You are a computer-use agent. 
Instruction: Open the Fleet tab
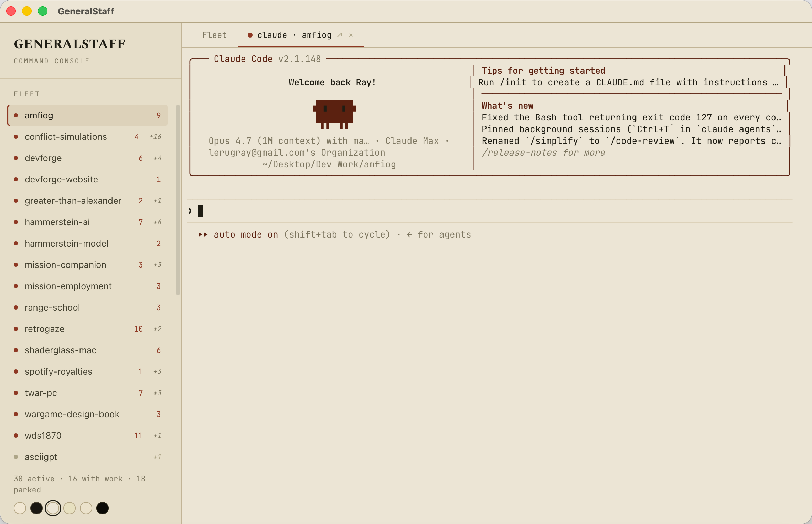click(214, 35)
